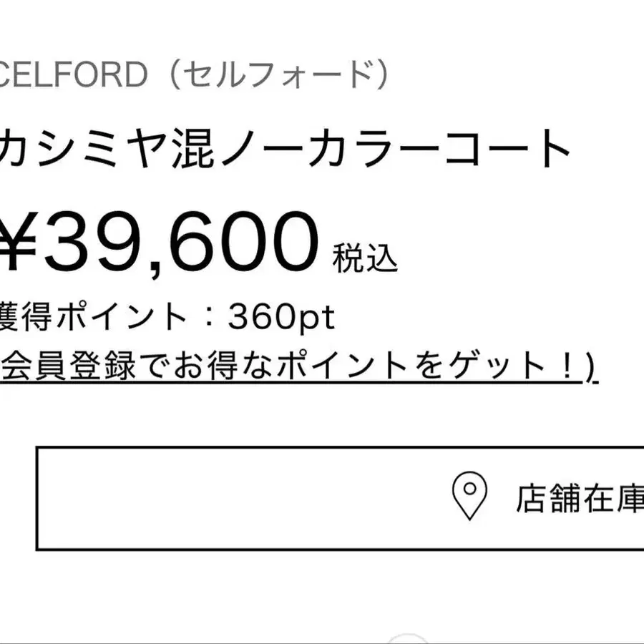
Task: Open the 店舗在庫 store stock button
Action: [x=340, y=498]
